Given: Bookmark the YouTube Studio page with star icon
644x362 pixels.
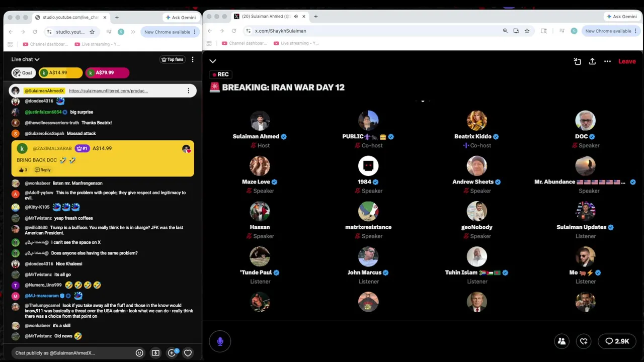Looking at the screenshot, I should click(x=92, y=32).
